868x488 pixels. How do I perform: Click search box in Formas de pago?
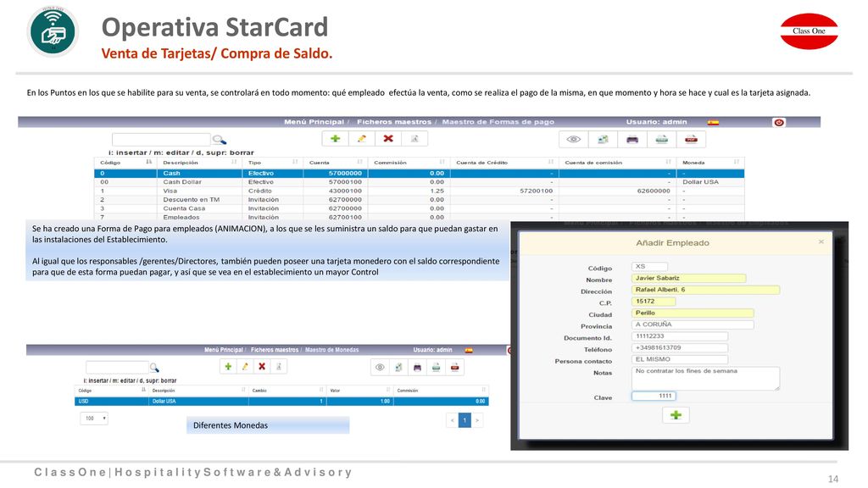point(162,140)
